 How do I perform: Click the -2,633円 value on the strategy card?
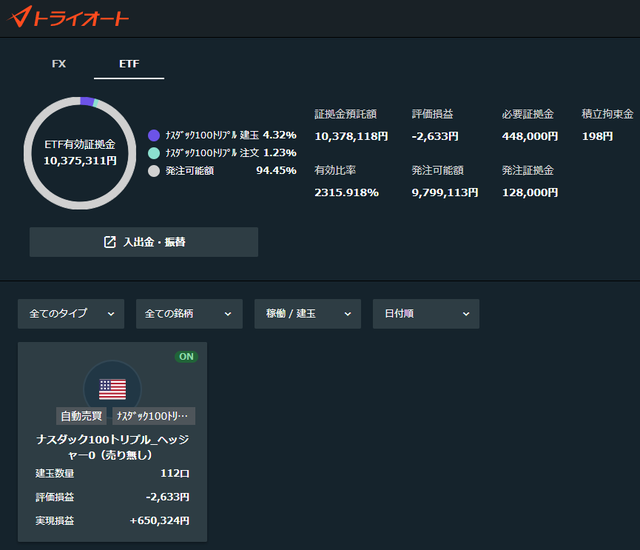coord(167,497)
